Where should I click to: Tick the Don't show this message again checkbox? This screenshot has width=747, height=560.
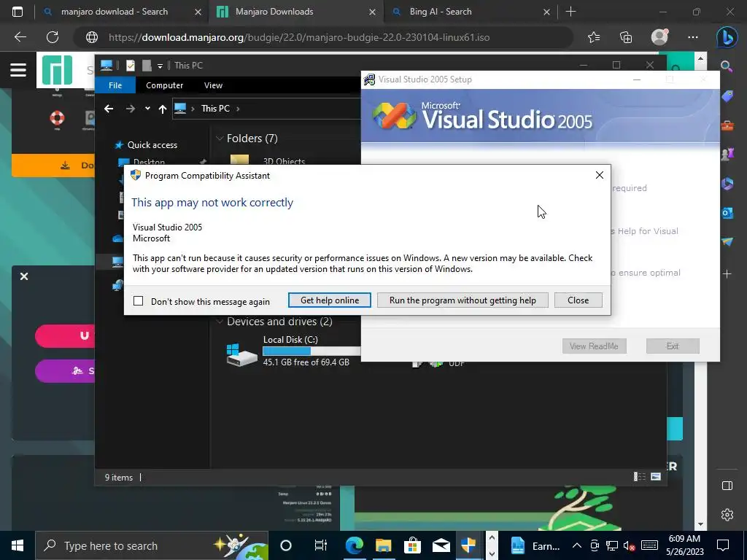point(138,301)
